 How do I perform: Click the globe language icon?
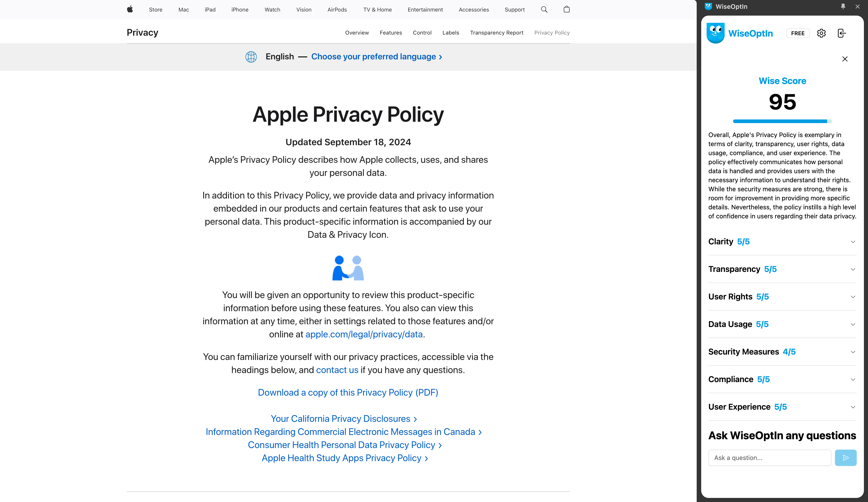coord(251,56)
